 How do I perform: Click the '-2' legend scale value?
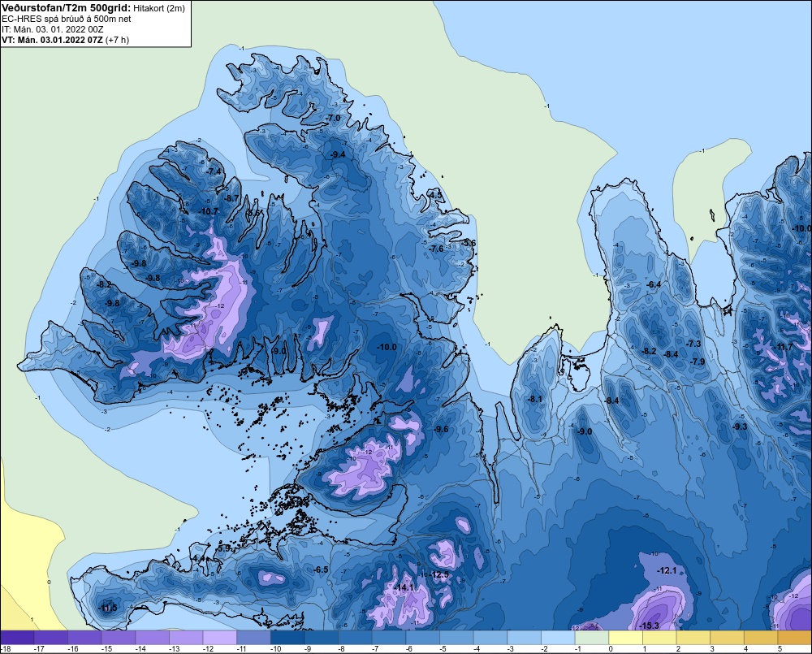click(545, 649)
